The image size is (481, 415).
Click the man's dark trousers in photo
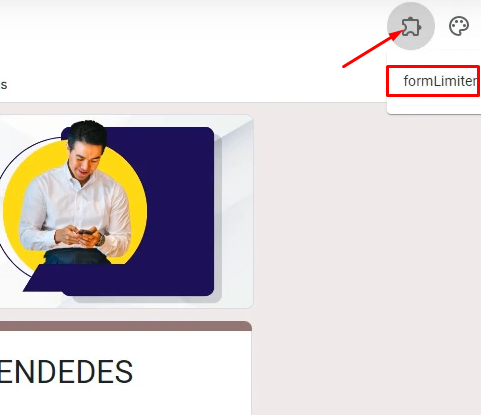pos(77,257)
